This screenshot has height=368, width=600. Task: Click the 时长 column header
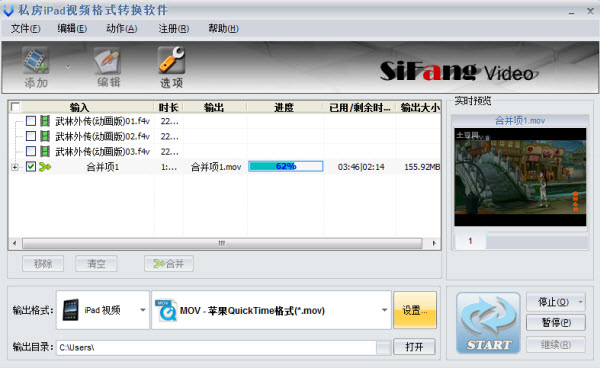point(168,107)
